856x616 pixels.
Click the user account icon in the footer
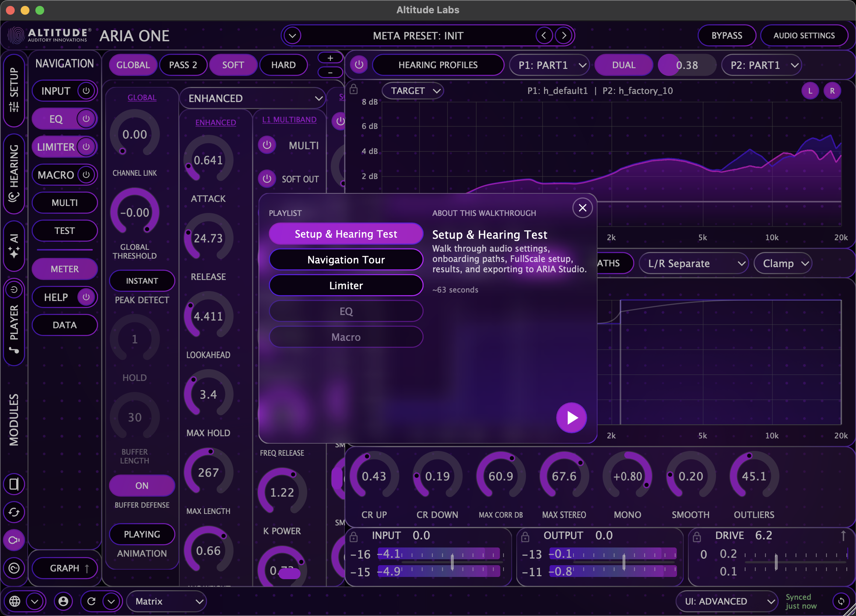point(63,601)
